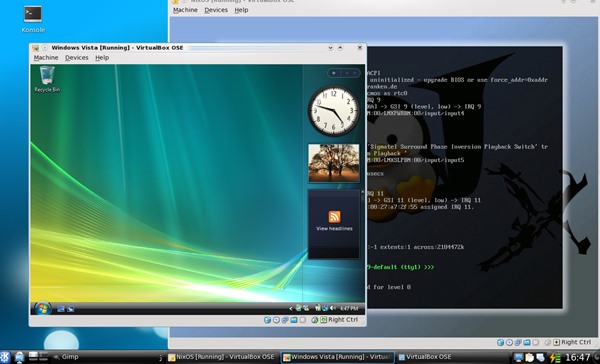The height and width of the screenshot is (364, 600).
Task: Click the Vista window titlebar down-arrow button
Action: 331,47
